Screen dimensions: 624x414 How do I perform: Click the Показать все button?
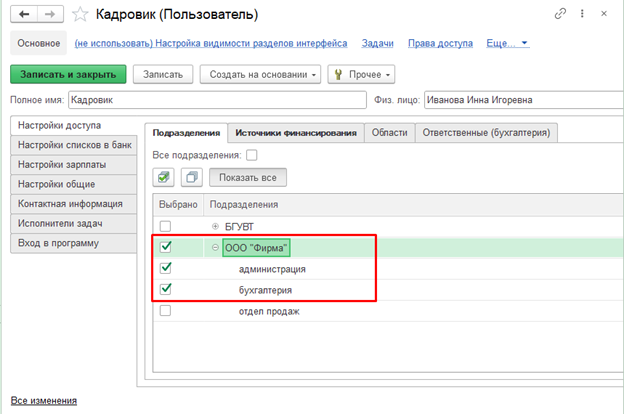pos(248,178)
